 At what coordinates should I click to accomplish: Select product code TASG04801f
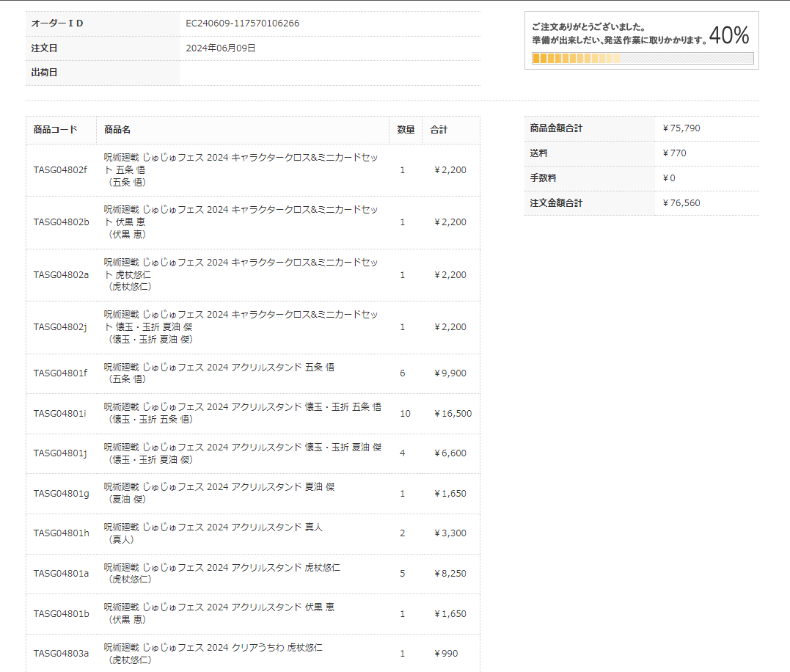coord(60,373)
